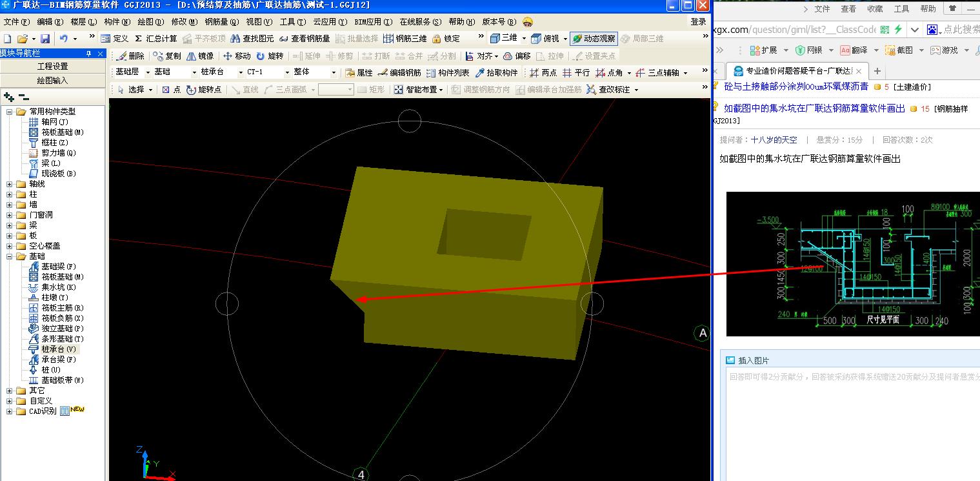
Task: Select the 旋转点 (rotate point) tool
Action: 204,90
